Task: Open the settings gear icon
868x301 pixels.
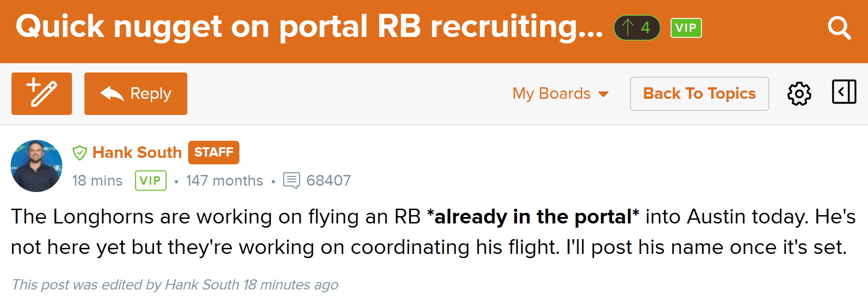Action: (x=799, y=94)
